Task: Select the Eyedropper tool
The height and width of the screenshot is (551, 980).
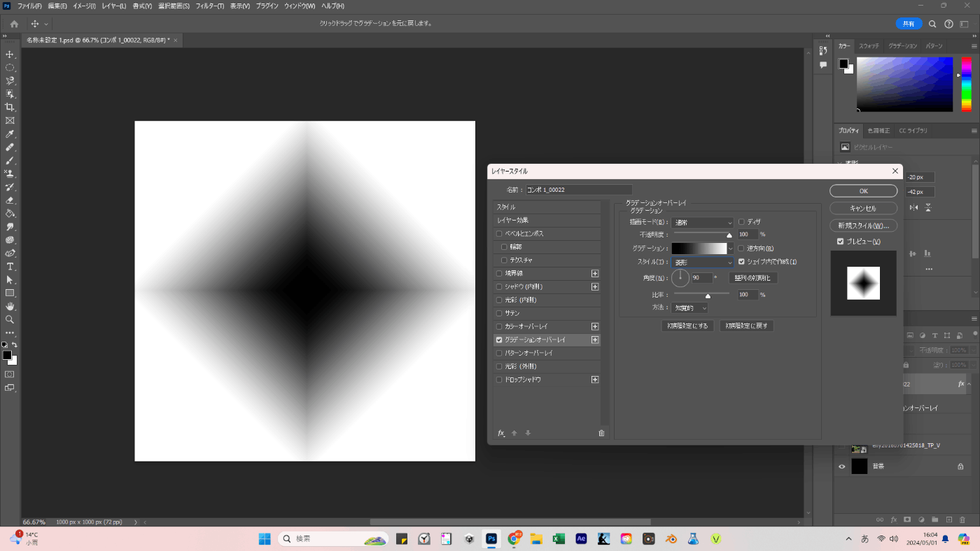Action: pyautogui.click(x=10, y=134)
